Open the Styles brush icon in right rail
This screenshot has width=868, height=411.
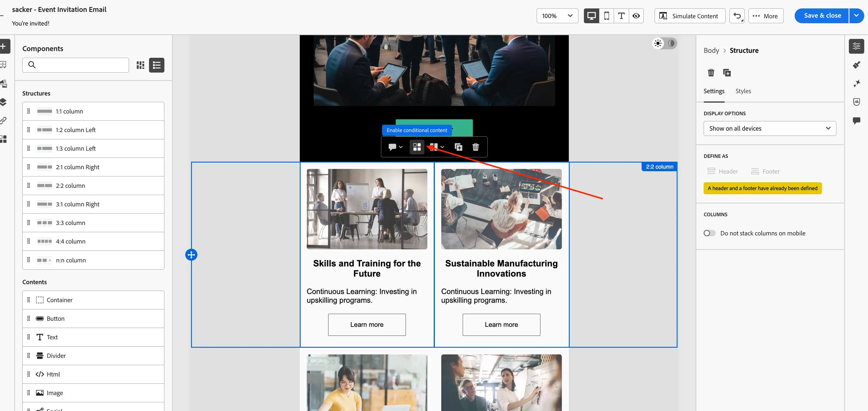tap(856, 65)
